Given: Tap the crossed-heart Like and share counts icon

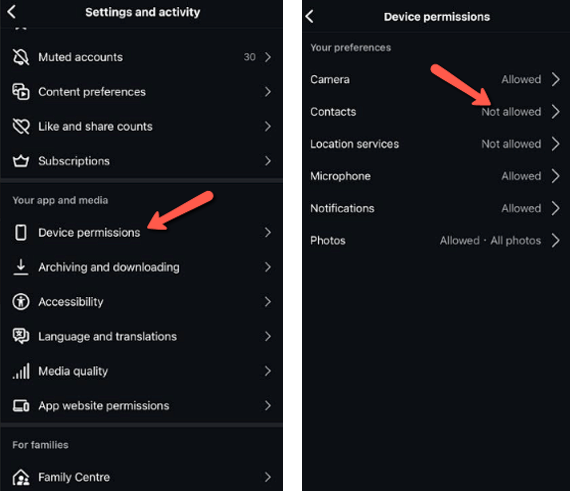Looking at the screenshot, I should coord(21,126).
